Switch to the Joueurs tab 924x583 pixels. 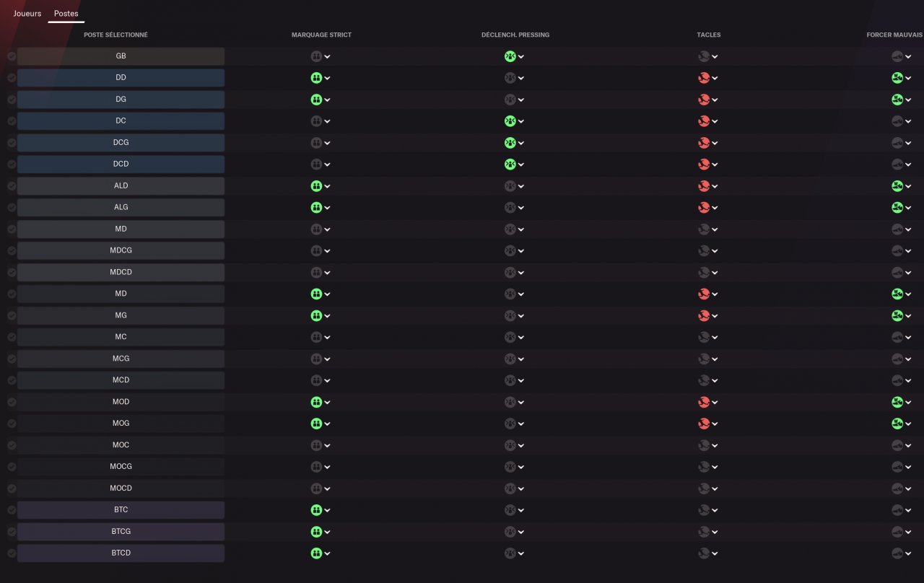click(x=27, y=14)
